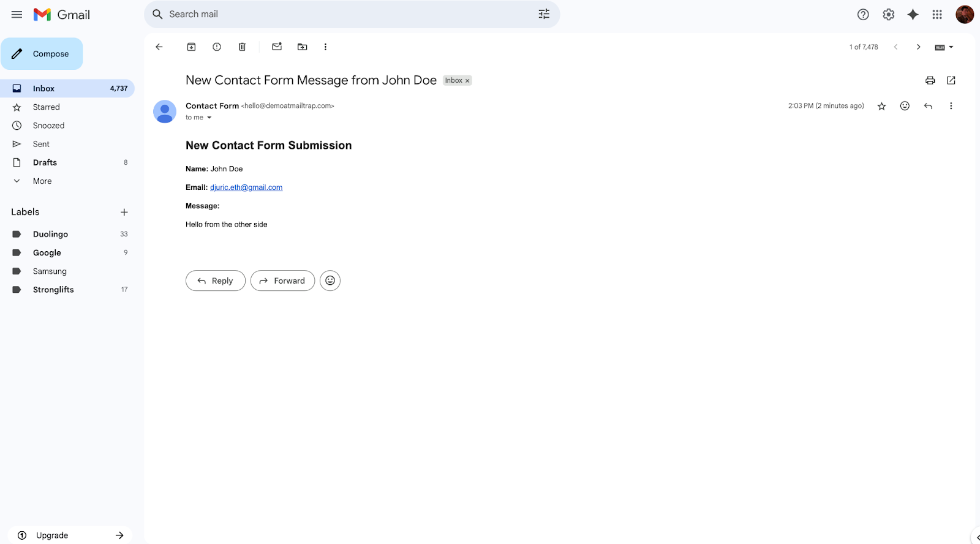980x544 pixels.
Task: Select the Duolingo label
Action: click(x=50, y=234)
